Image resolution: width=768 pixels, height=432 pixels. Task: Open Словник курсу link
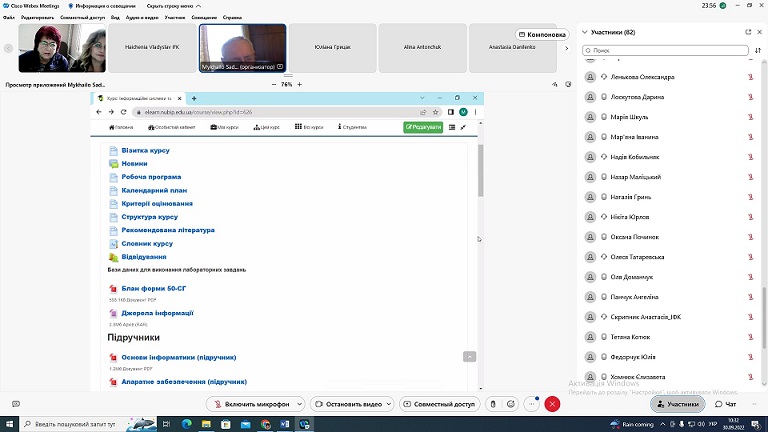coord(147,243)
